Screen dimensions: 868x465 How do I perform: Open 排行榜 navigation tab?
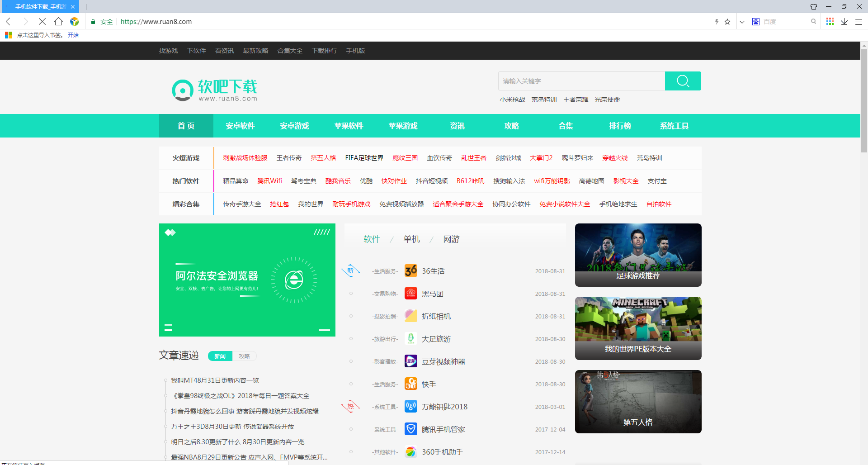tap(620, 126)
